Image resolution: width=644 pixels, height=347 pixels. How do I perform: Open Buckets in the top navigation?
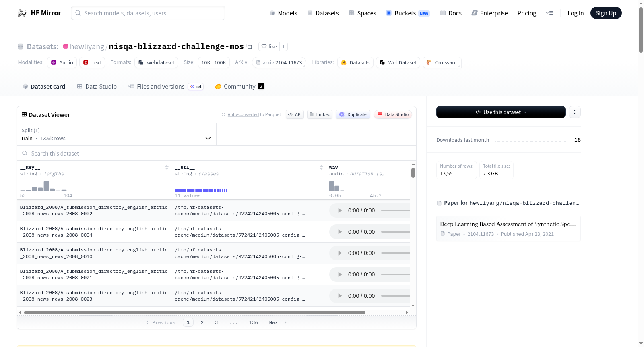click(x=408, y=13)
